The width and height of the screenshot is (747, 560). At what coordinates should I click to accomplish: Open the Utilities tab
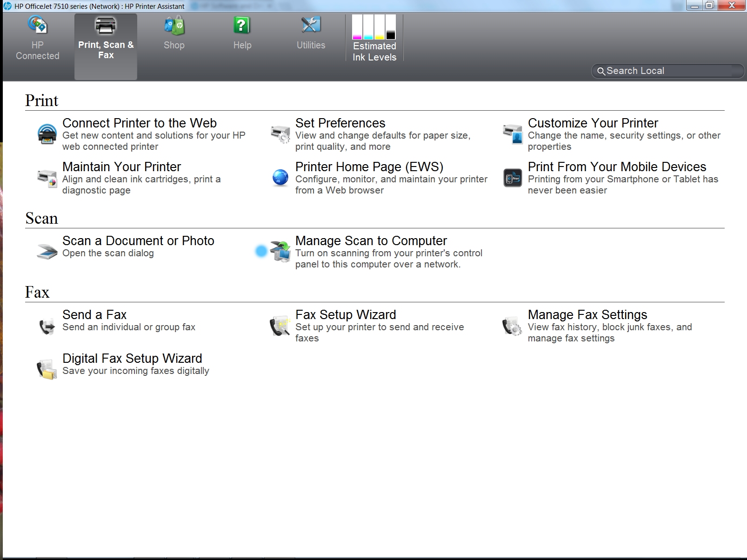point(311,33)
